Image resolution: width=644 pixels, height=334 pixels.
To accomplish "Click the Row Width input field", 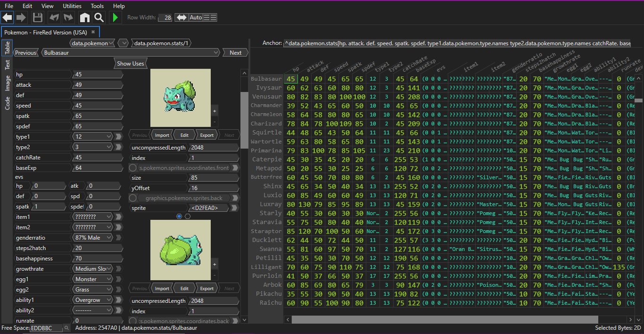I will (x=165, y=17).
